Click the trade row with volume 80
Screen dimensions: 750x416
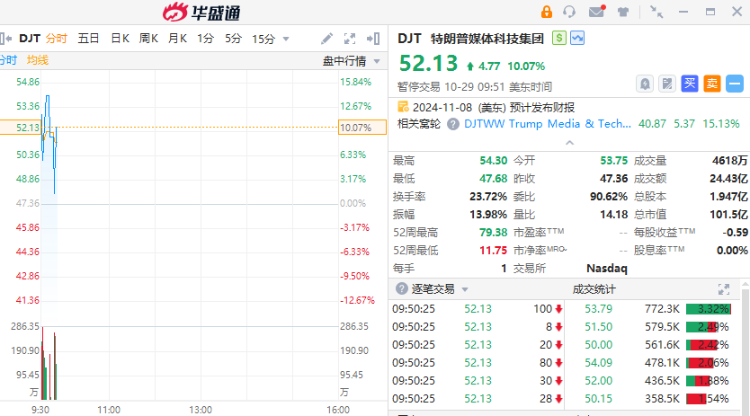click(477, 363)
